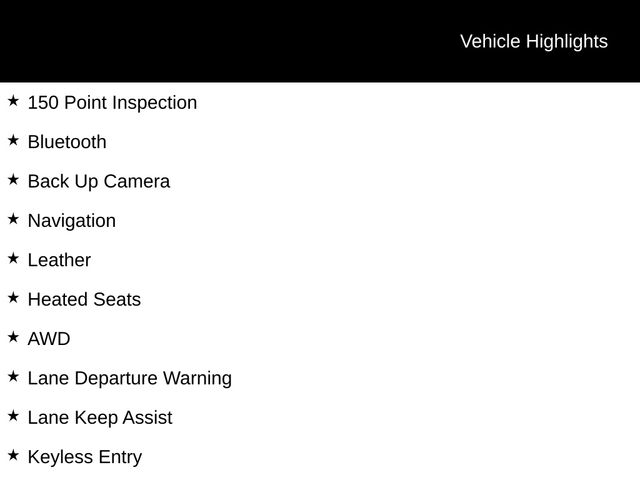Screen dimensions: 640x480
Task: Select the AWD feature text
Action: point(49,339)
